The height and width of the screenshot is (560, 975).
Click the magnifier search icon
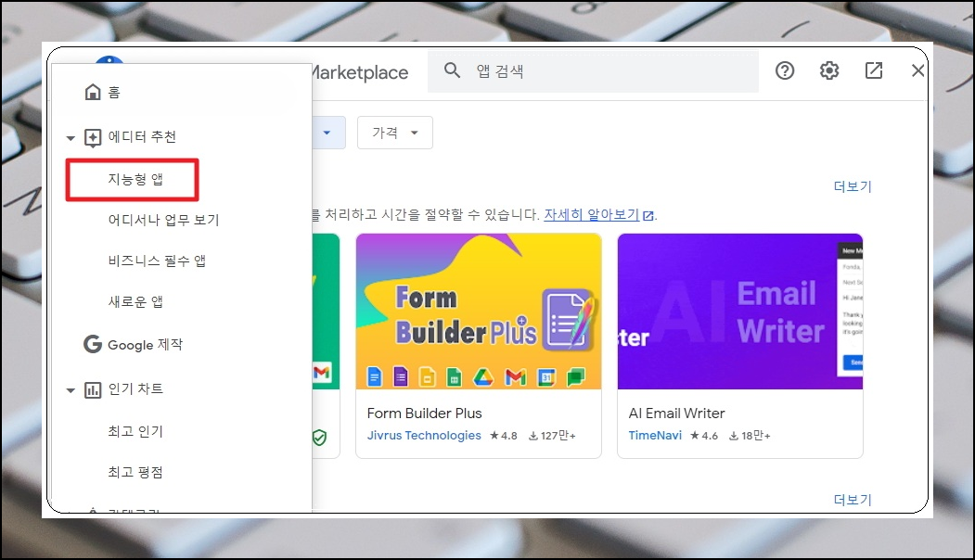[452, 70]
